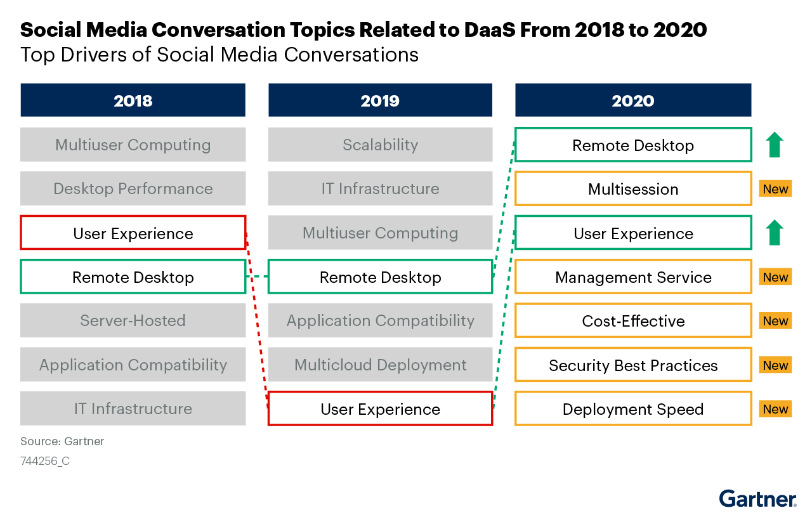
Task: Click the New badge next to Deployment Speed
Action: pos(775,408)
